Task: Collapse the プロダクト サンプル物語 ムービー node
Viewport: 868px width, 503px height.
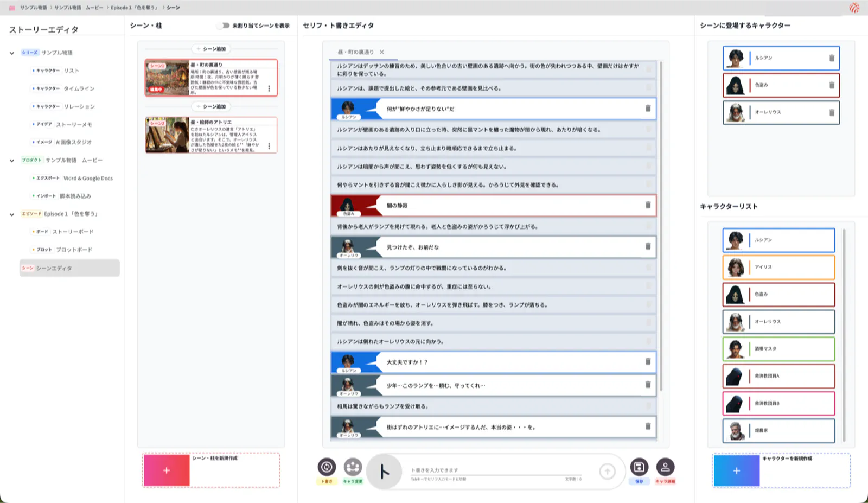Action: pyautogui.click(x=12, y=161)
